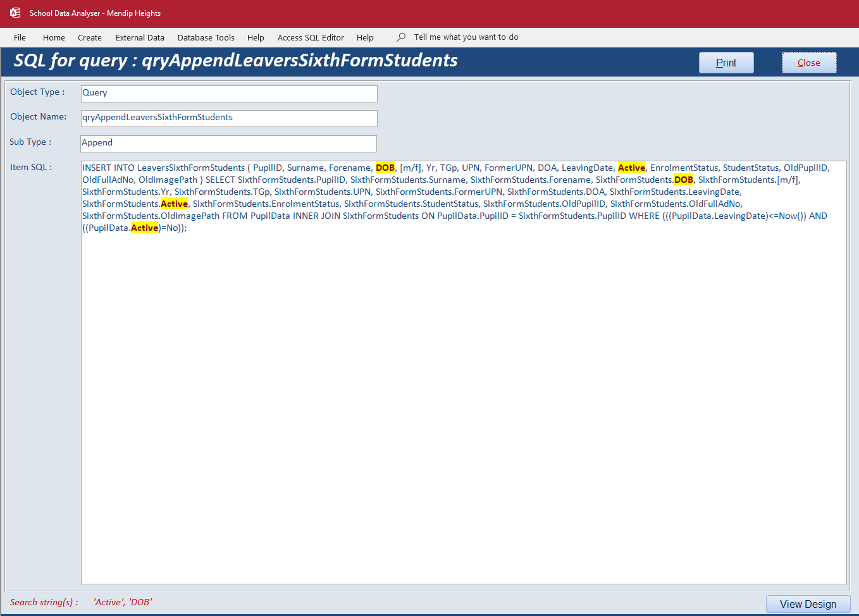Open the Help tab after Access SQL Editor
The image size is (859, 616).
[x=365, y=37]
